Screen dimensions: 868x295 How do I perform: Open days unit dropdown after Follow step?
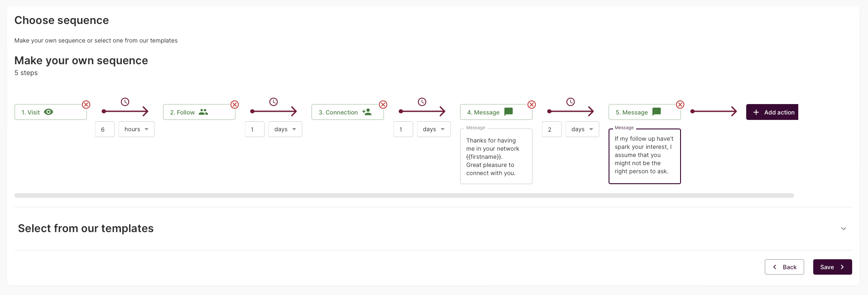click(285, 129)
